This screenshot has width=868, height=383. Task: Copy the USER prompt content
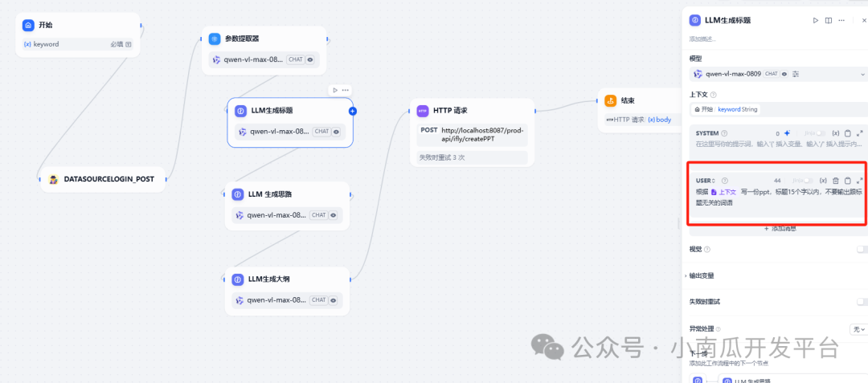[848, 181]
